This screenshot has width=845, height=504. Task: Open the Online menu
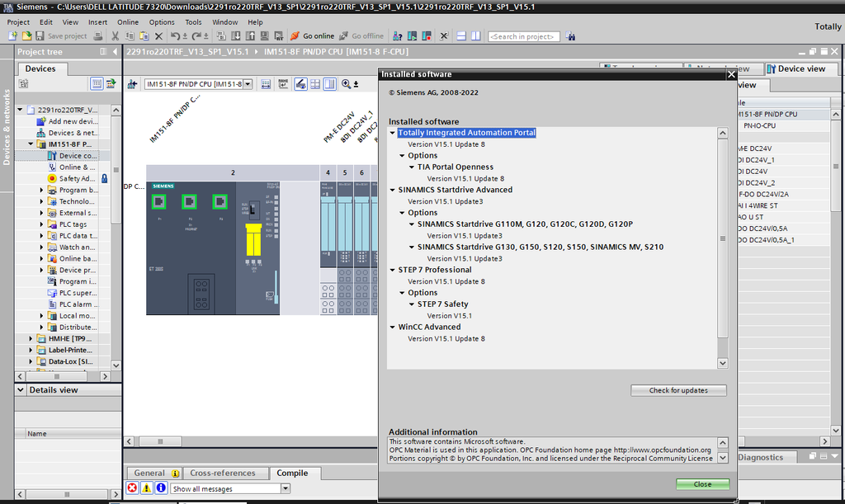tap(128, 22)
